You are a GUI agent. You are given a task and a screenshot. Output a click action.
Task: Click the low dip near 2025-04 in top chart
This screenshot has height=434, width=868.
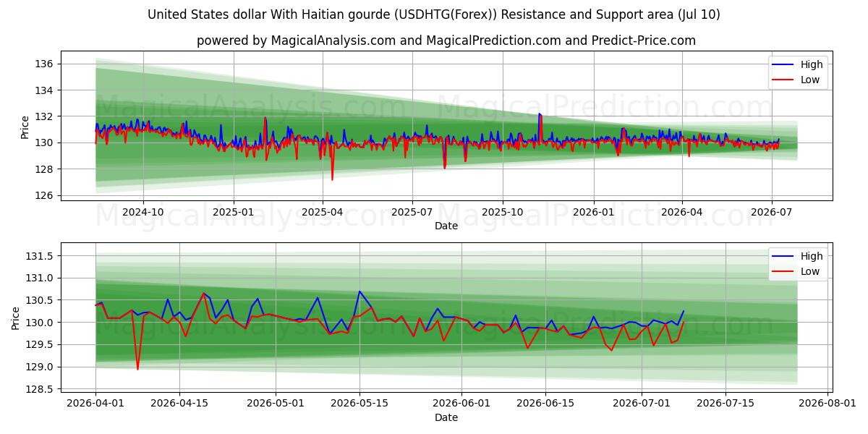tap(332, 178)
